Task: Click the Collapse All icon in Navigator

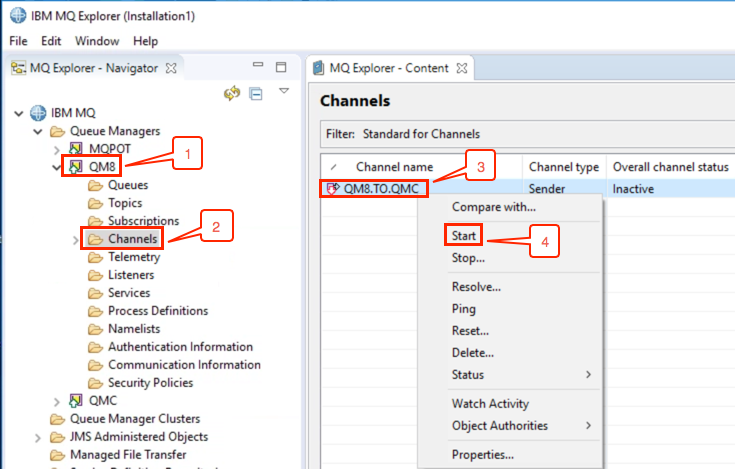Action: click(x=256, y=94)
